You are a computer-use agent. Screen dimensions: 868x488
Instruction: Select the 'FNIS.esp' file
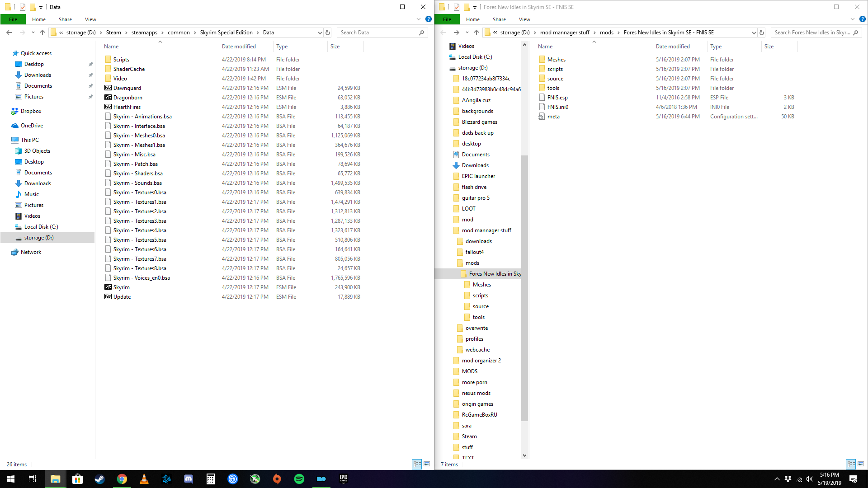[557, 98]
